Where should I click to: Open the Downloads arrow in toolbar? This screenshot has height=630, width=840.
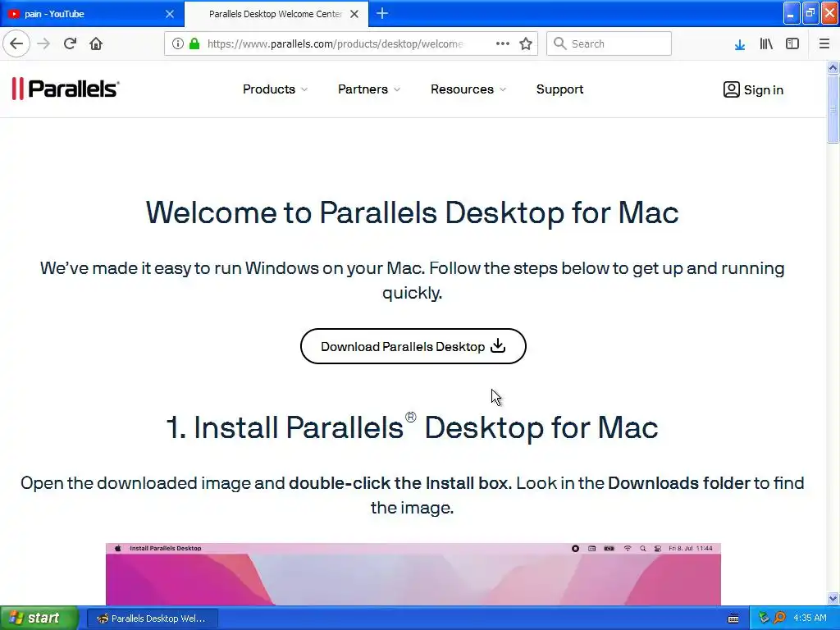[x=740, y=44]
